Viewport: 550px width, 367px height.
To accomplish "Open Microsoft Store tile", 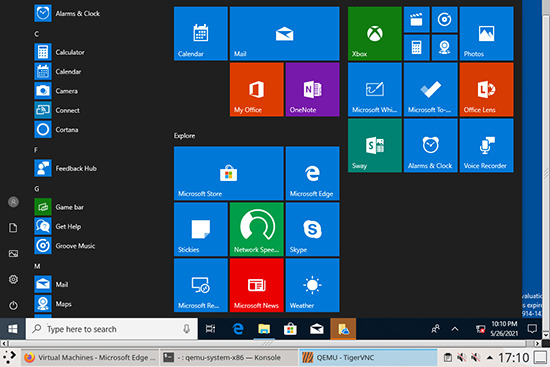I will [229, 173].
